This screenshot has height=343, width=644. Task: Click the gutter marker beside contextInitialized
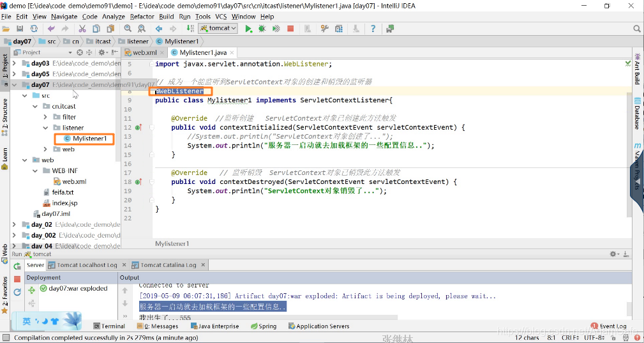point(138,128)
